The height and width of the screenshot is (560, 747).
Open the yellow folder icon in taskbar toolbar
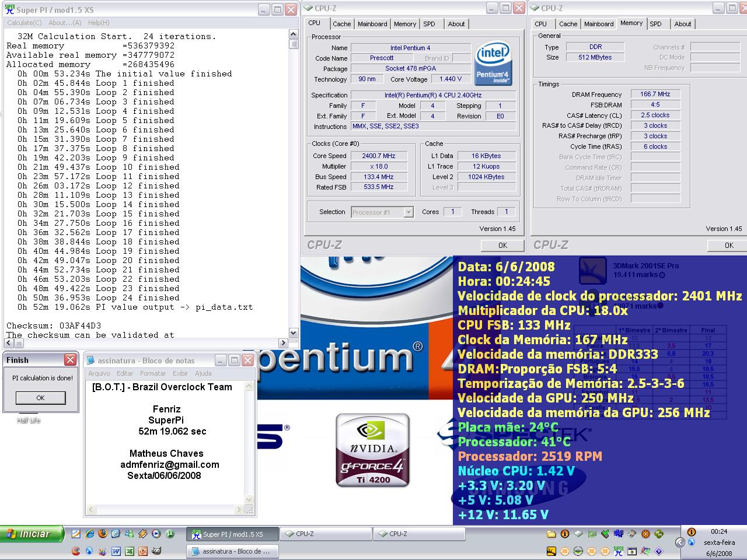pos(551,534)
